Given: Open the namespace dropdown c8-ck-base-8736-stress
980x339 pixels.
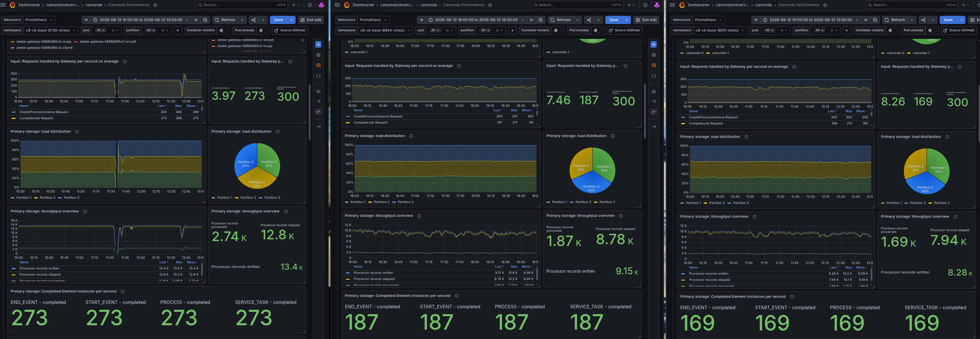Looking at the screenshot, I should tap(51, 30).
